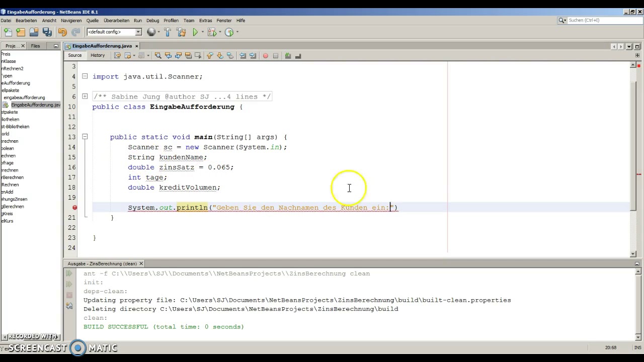Screen dimensions: 644x362
Task: Click the Uncomment icon in editor toolbar
Action: tap(298, 56)
